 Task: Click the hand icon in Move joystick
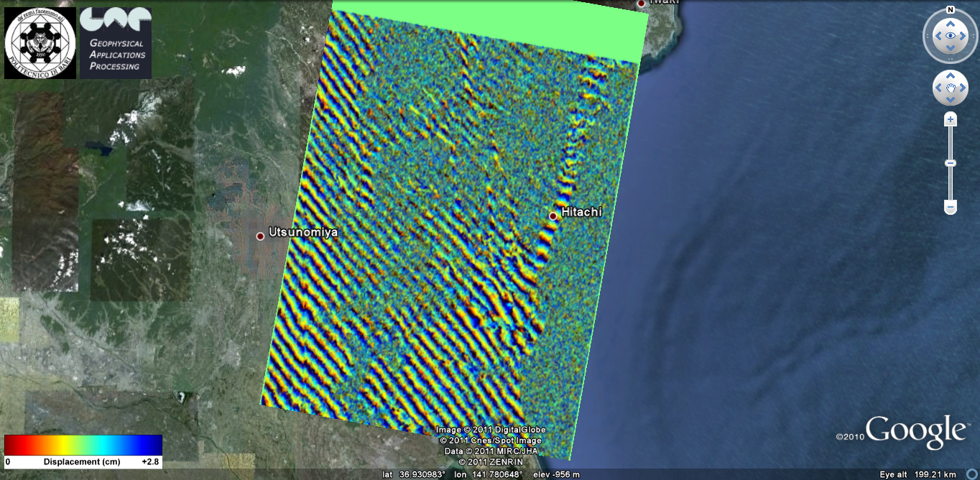click(x=950, y=88)
